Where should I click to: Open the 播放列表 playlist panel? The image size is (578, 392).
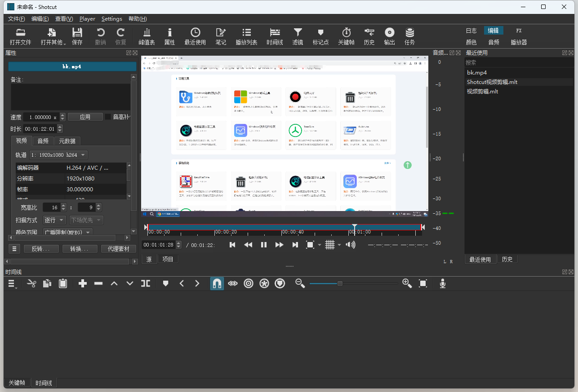pyautogui.click(x=246, y=36)
